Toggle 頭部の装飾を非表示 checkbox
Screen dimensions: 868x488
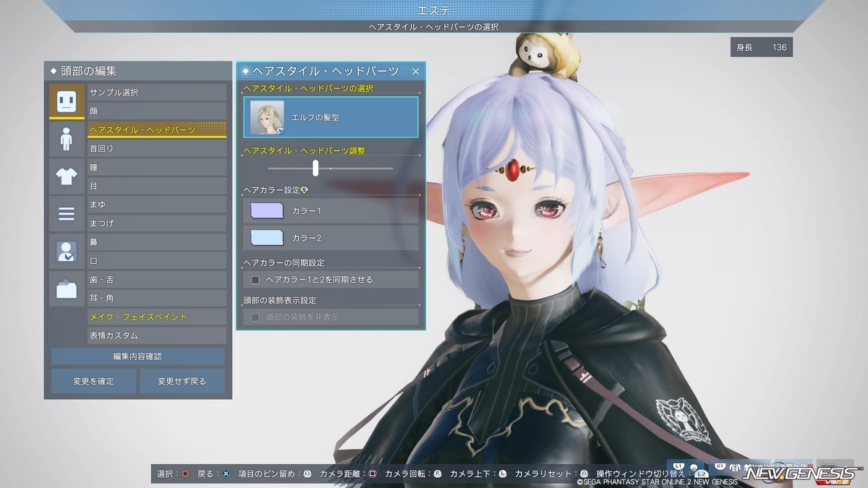pos(255,317)
